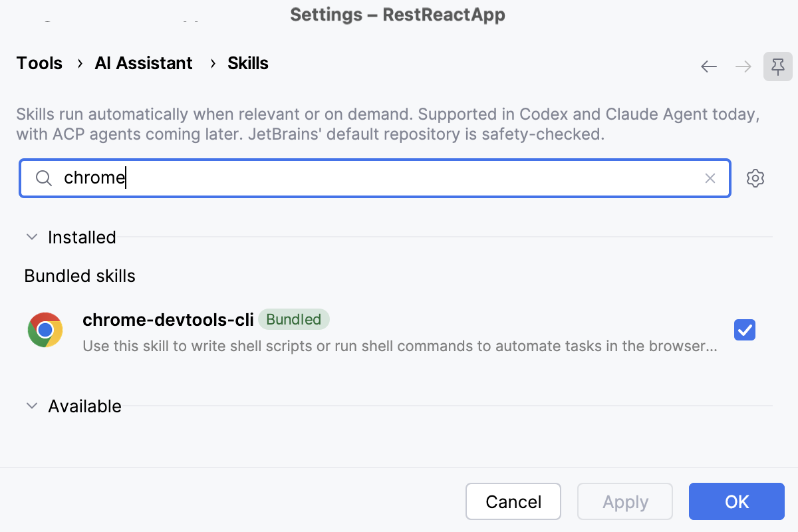798x532 pixels.
Task: Disable the chrome-devtools-cli skill checkbox
Action: (x=744, y=330)
